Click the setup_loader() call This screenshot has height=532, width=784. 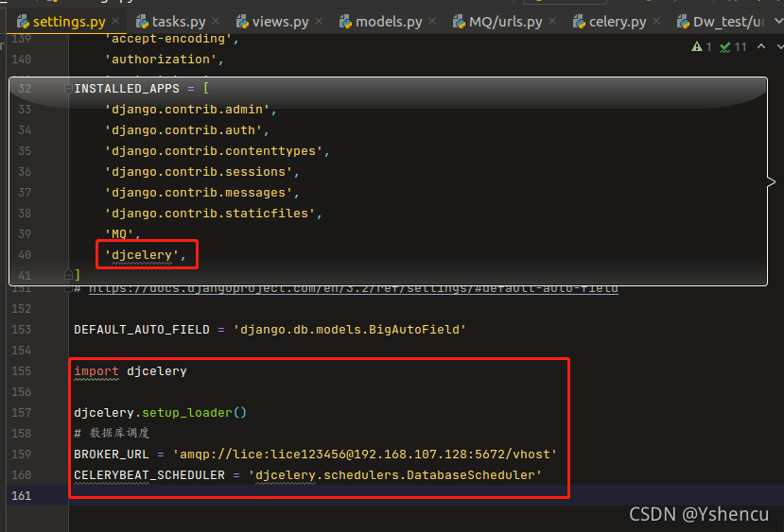pyautogui.click(x=194, y=413)
